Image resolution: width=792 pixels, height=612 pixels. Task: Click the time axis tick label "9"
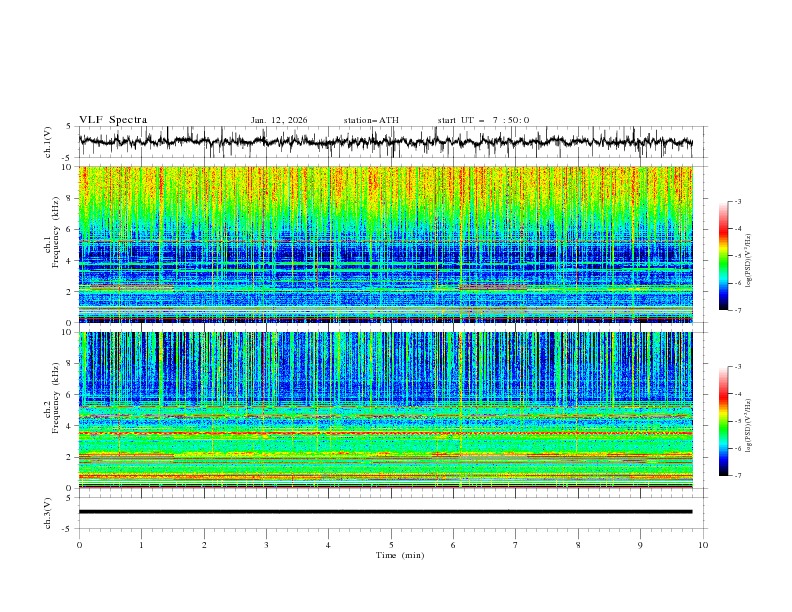point(640,545)
